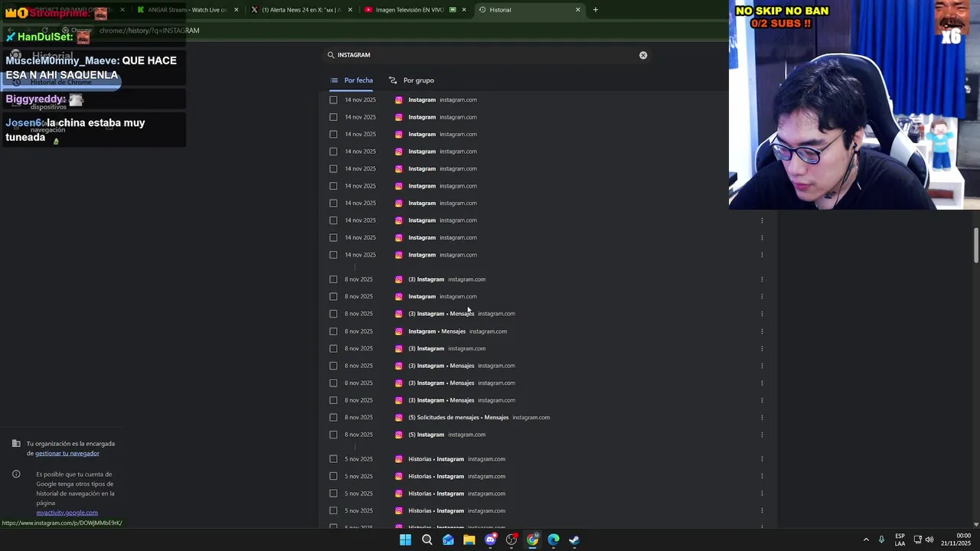Open Steam from the taskbar
This screenshot has height=551, width=980.
pos(574,540)
